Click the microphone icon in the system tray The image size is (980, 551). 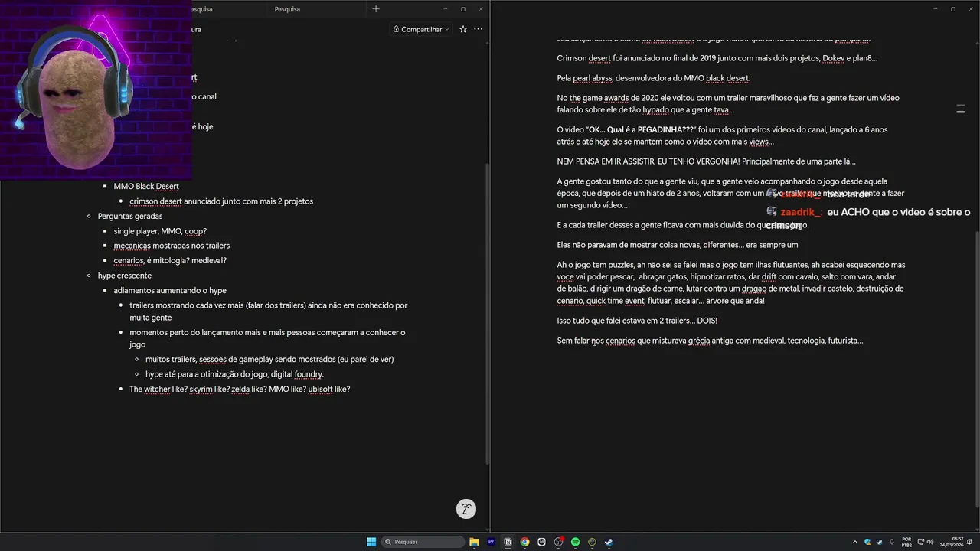click(x=891, y=542)
